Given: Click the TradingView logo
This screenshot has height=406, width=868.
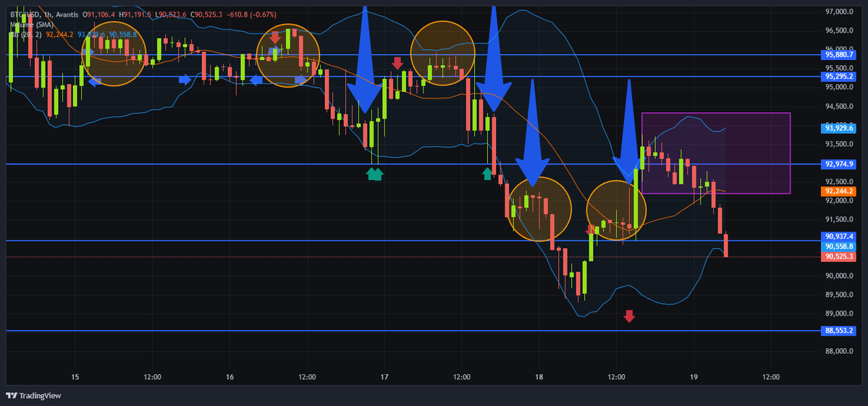Looking at the screenshot, I should [33, 395].
